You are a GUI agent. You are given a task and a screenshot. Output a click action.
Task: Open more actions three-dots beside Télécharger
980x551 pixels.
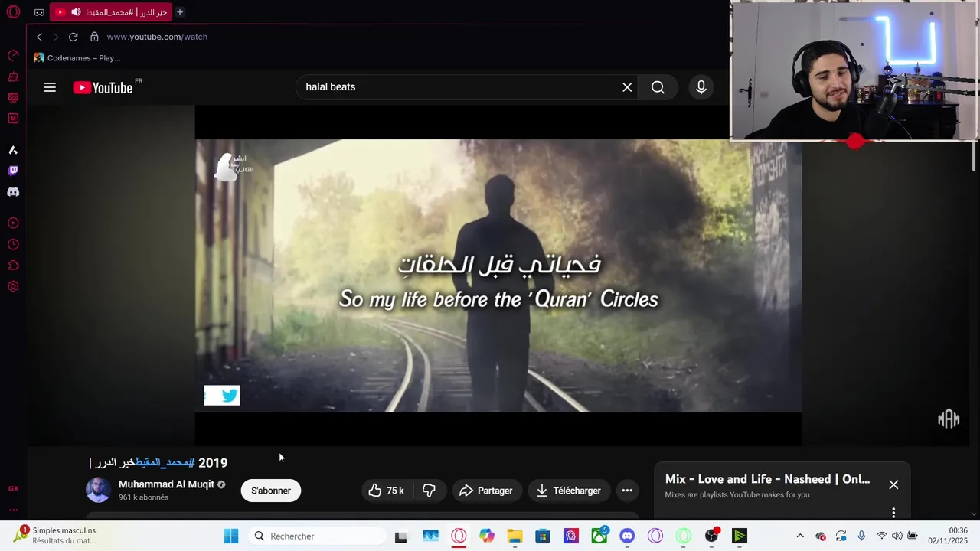pyautogui.click(x=627, y=491)
